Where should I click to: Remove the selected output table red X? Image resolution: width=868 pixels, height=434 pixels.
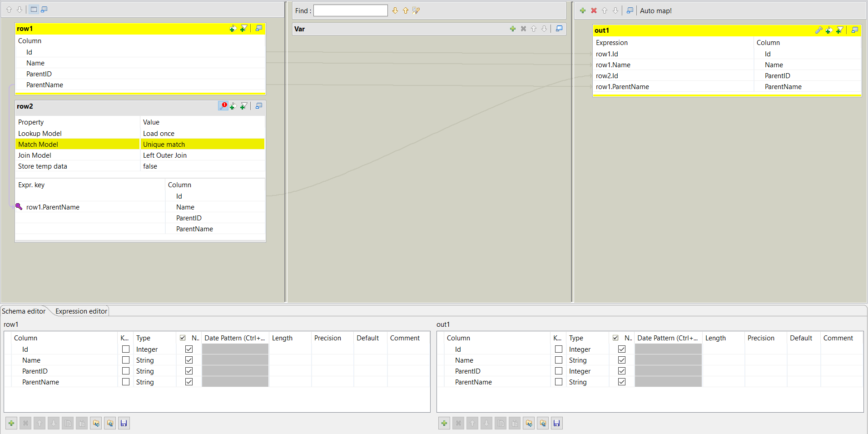(x=594, y=10)
